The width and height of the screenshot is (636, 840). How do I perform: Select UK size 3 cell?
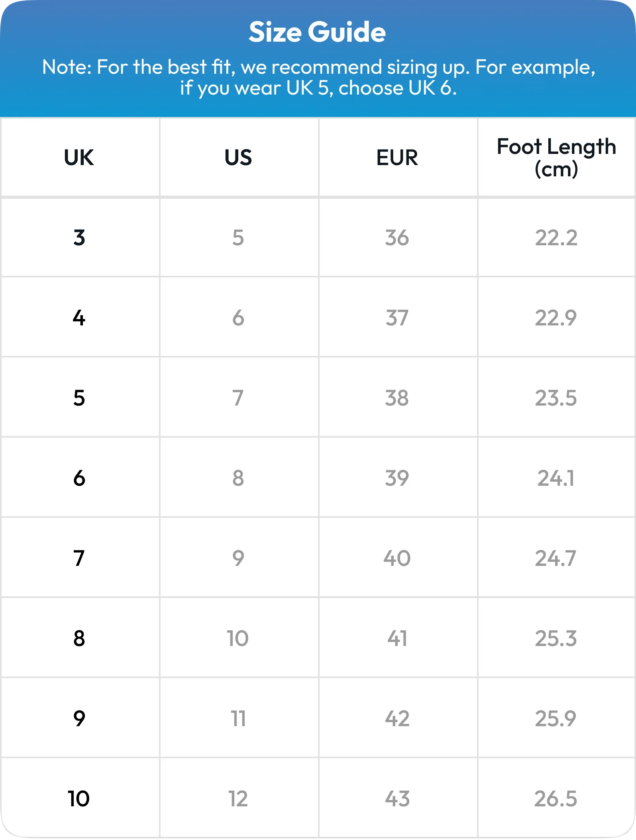(79, 237)
